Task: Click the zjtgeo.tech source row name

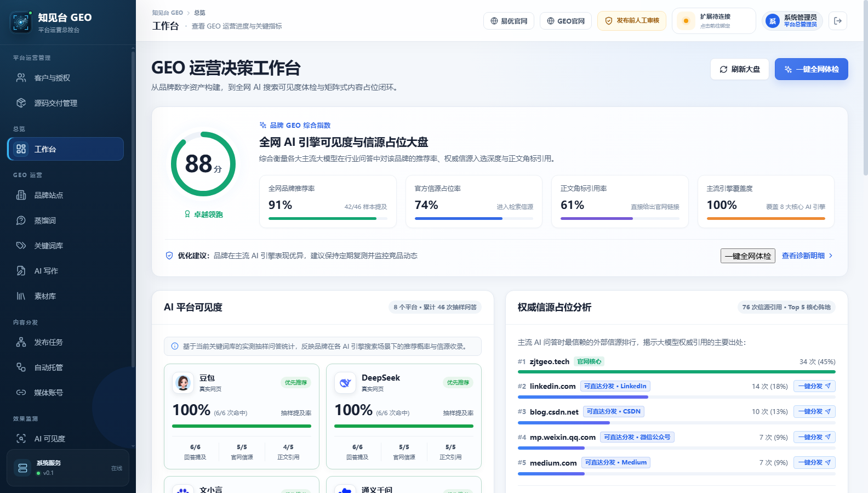Action: [x=549, y=361]
